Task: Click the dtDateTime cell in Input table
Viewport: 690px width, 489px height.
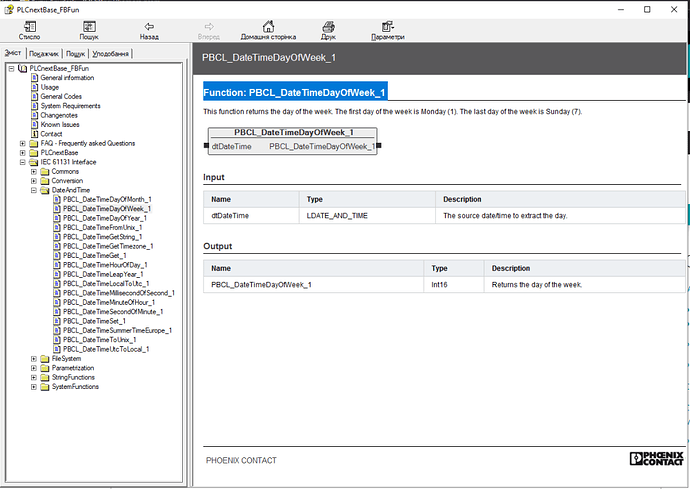Action: [x=251, y=216]
